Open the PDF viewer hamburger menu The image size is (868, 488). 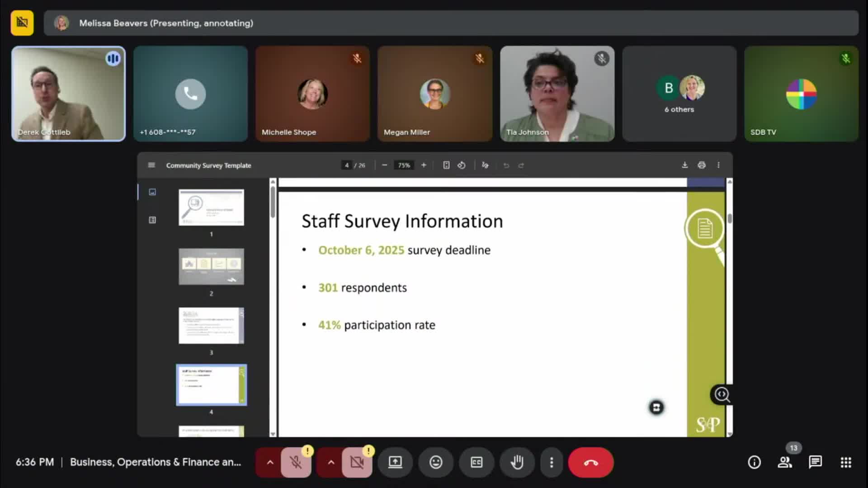pyautogui.click(x=151, y=165)
